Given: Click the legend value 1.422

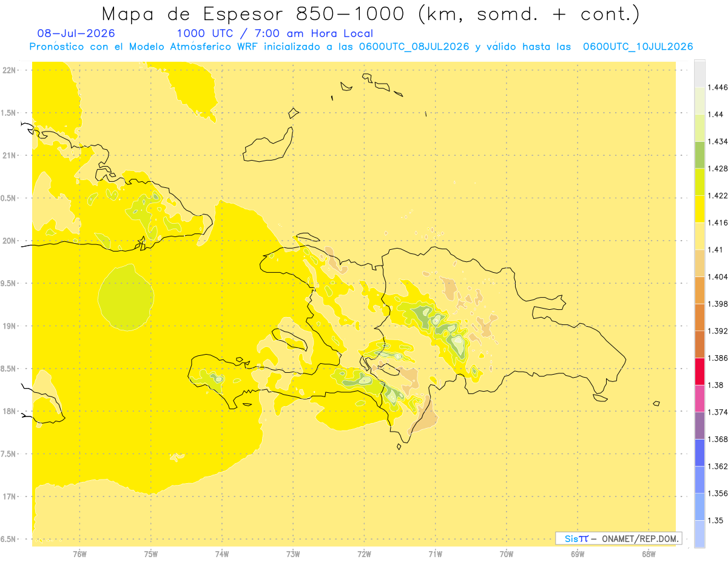Looking at the screenshot, I should 718,195.
